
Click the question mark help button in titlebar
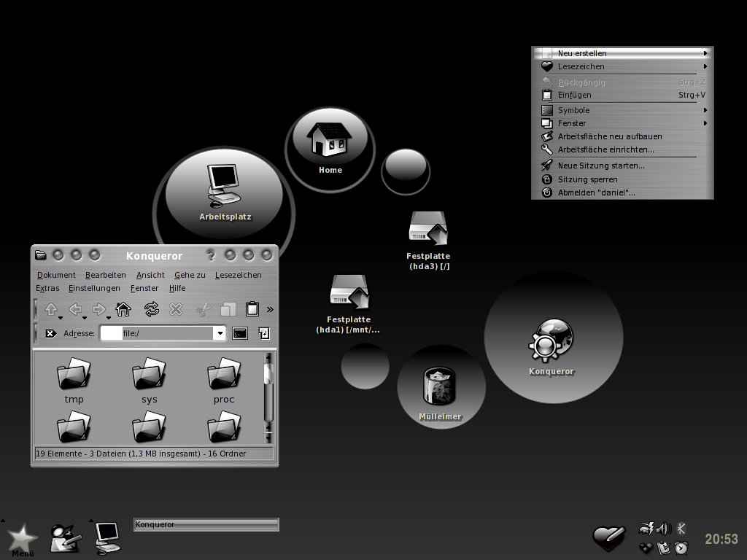[x=210, y=255]
